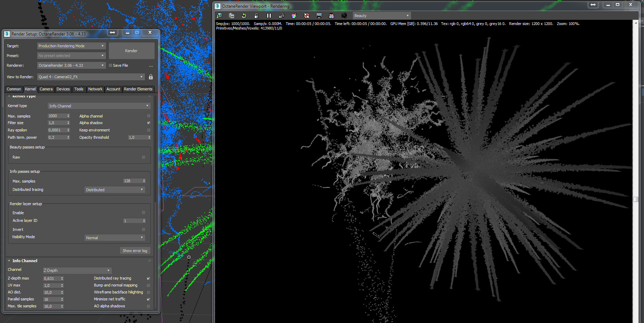Open the Render Elements tab
This screenshot has height=323, width=644.
(x=138, y=89)
